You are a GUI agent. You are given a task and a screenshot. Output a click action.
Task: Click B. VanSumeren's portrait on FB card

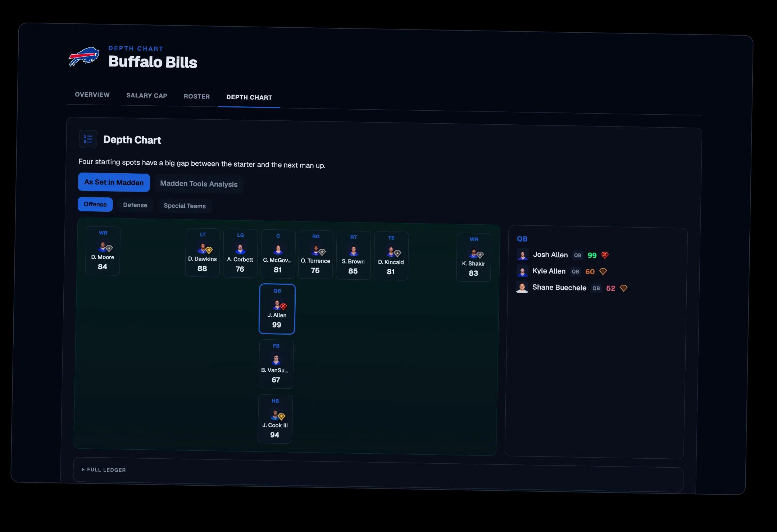[276, 359]
